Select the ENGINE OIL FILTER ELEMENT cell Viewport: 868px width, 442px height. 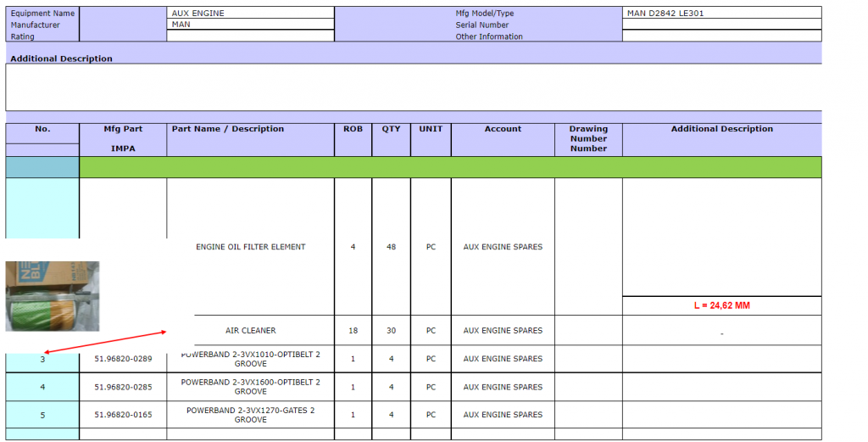point(250,247)
